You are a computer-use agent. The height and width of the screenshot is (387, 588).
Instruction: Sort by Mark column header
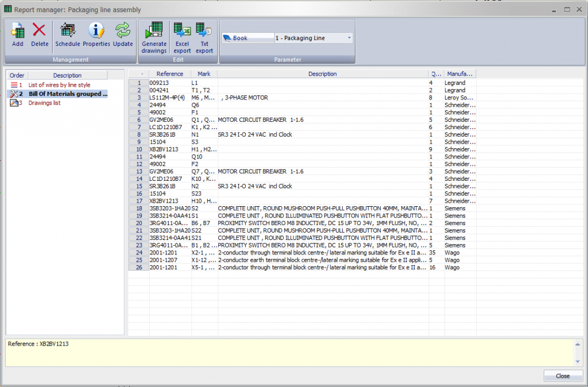(204, 74)
